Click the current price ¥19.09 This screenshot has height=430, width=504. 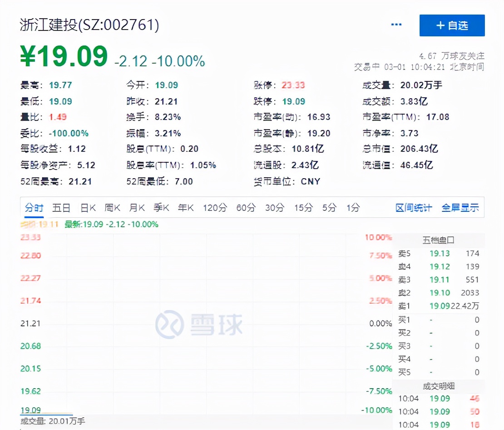[64, 56]
